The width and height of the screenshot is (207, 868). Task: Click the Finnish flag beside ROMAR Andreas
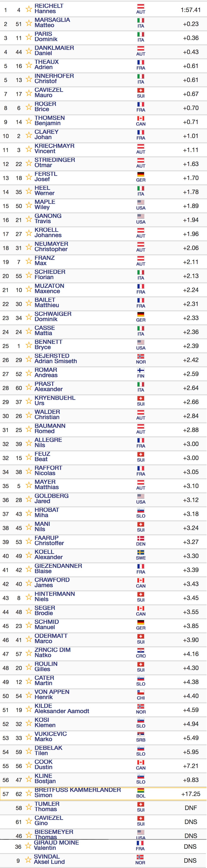[141, 370]
